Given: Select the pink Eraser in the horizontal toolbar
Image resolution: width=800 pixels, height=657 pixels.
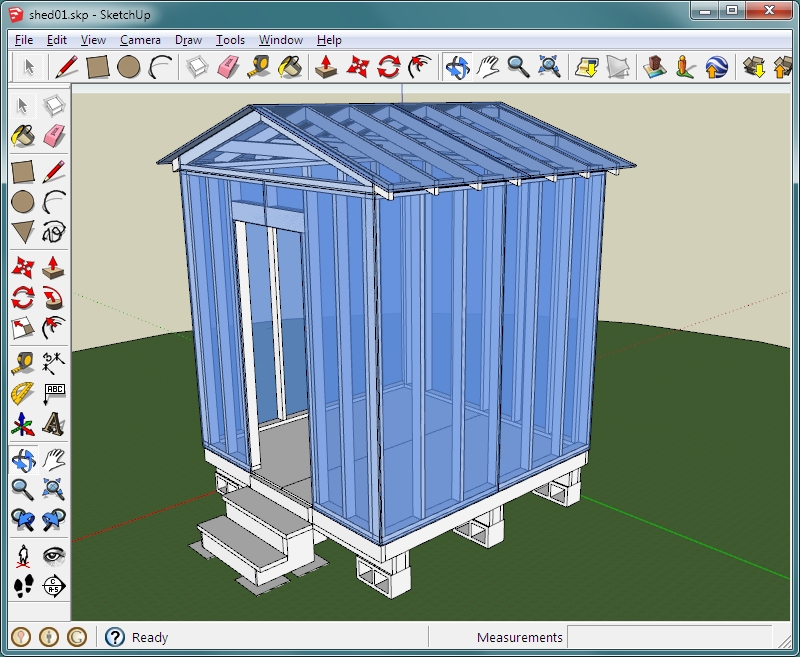Looking at the screenshot, I should (228, 67).
